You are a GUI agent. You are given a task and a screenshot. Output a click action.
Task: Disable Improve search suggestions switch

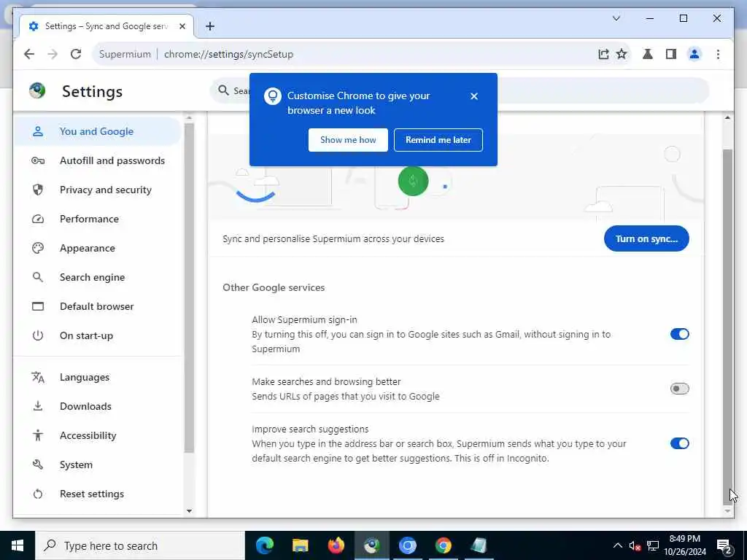coord(679,443)
